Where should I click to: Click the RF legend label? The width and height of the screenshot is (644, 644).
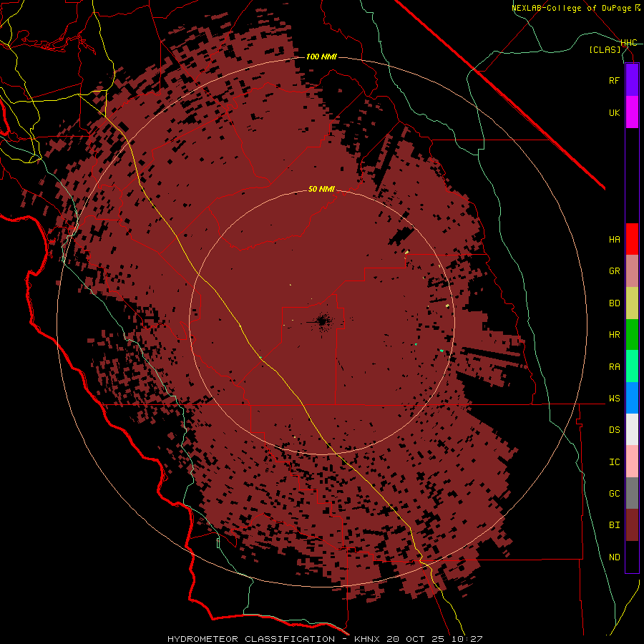click(x=614, y=80)
